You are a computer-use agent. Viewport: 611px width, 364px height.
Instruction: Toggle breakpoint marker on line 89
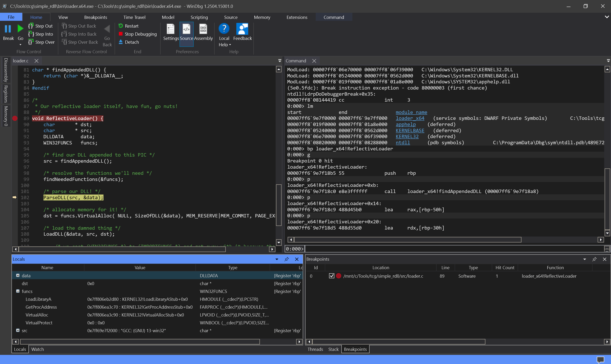click(x=15, y=119)
